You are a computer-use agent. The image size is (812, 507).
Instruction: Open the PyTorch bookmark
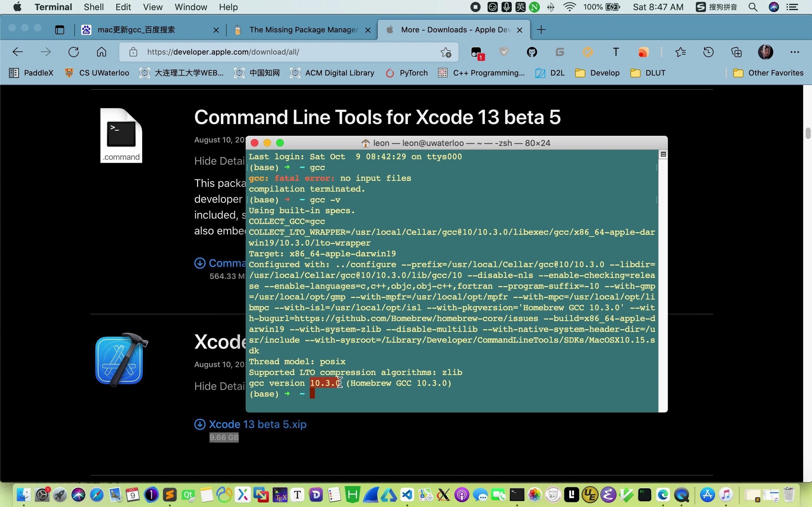407,73
